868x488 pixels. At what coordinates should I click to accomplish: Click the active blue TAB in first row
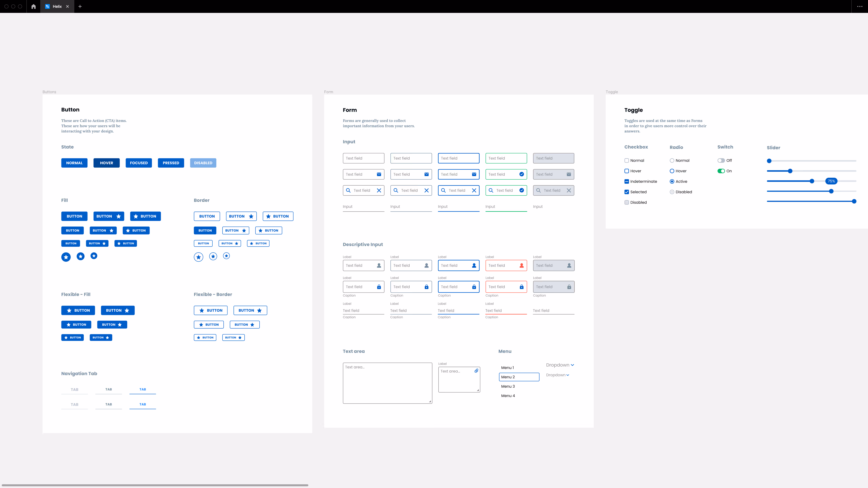point(143,389)
